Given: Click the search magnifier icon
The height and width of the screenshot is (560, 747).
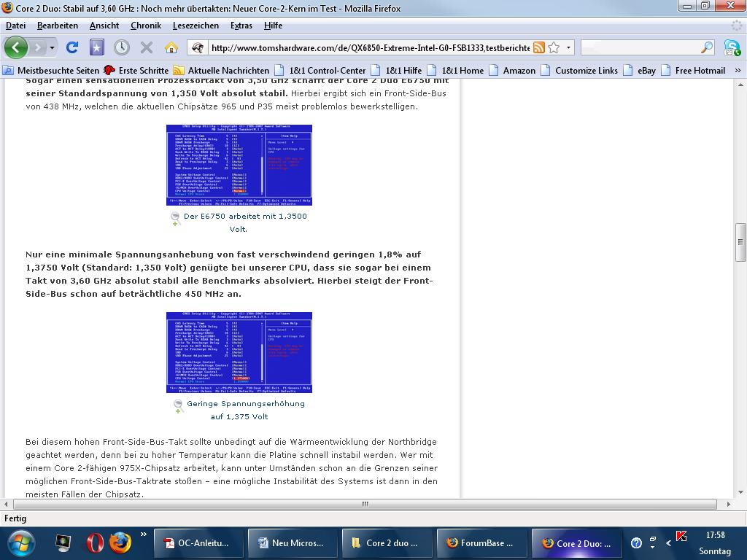Looking at the screenshot, I should click(x=707, y=47).
